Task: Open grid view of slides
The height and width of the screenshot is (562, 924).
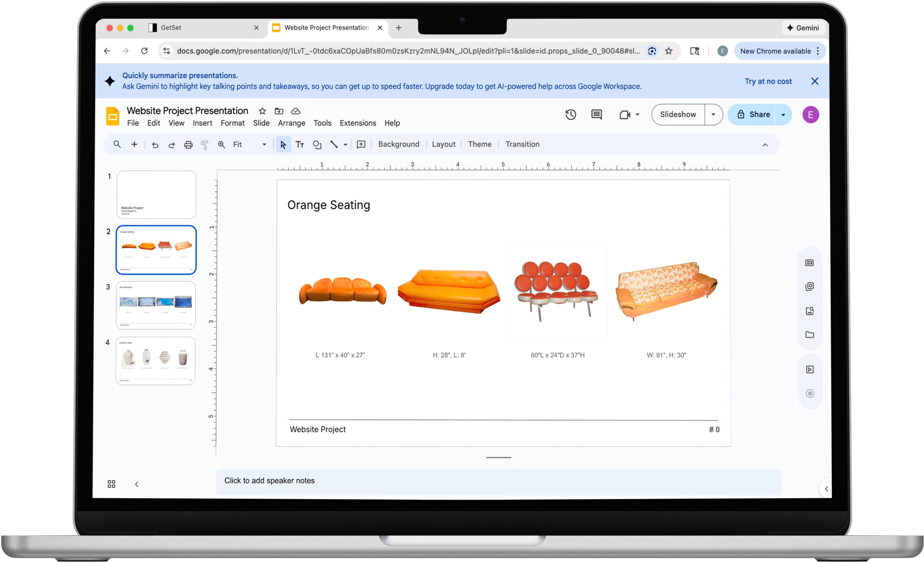Action: 111,484
